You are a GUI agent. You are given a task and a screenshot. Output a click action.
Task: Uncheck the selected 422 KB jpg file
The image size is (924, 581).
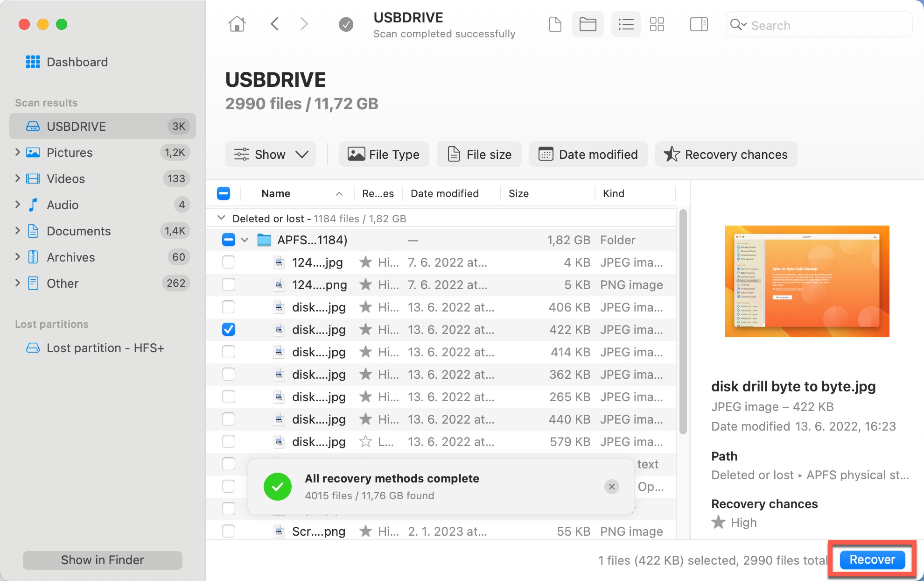click(229, 329)
